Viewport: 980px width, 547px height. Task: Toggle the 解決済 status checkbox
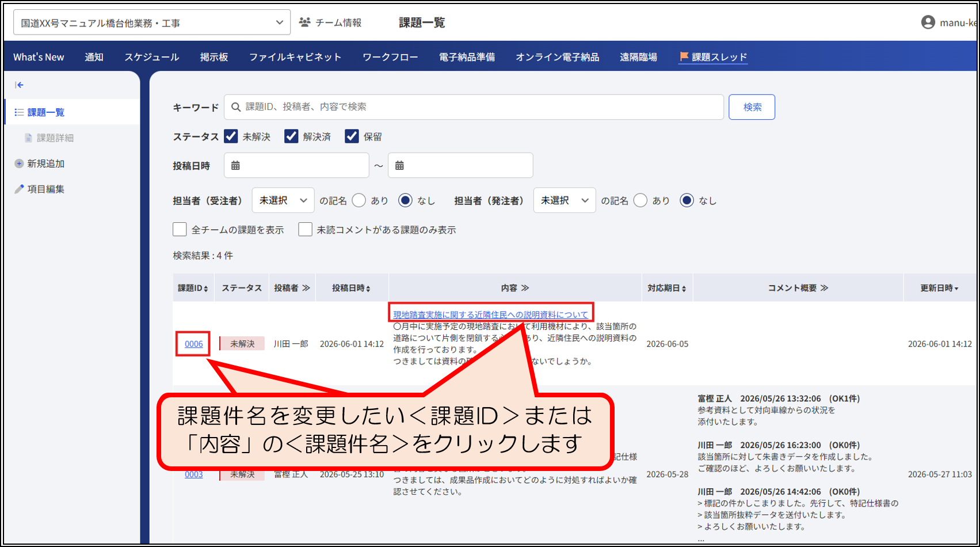tap(291, 136)
